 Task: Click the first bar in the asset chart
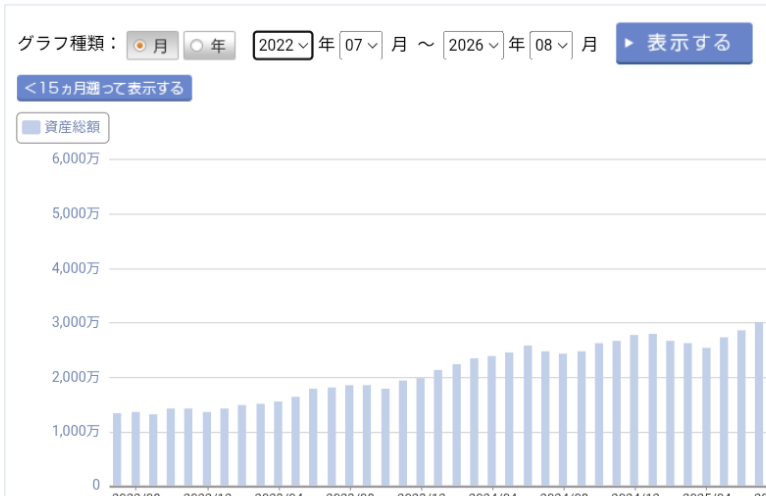tap(117, 450)
